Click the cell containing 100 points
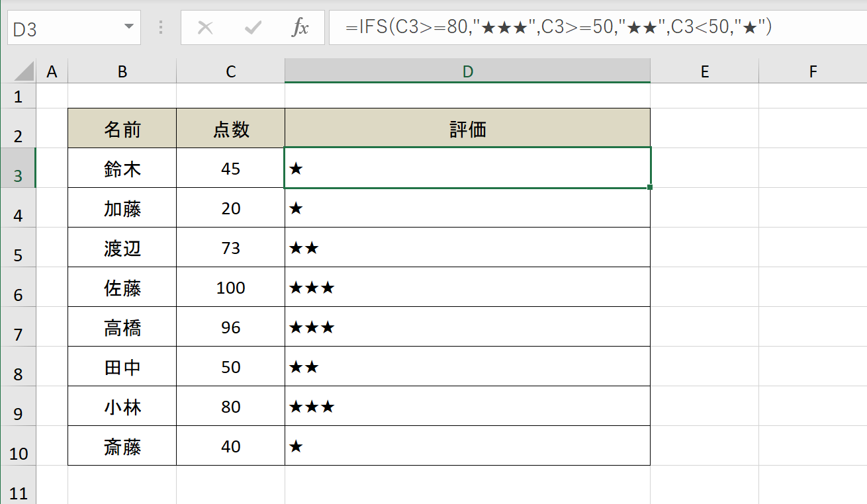The image size is (867, 504). tap(231, 287)
